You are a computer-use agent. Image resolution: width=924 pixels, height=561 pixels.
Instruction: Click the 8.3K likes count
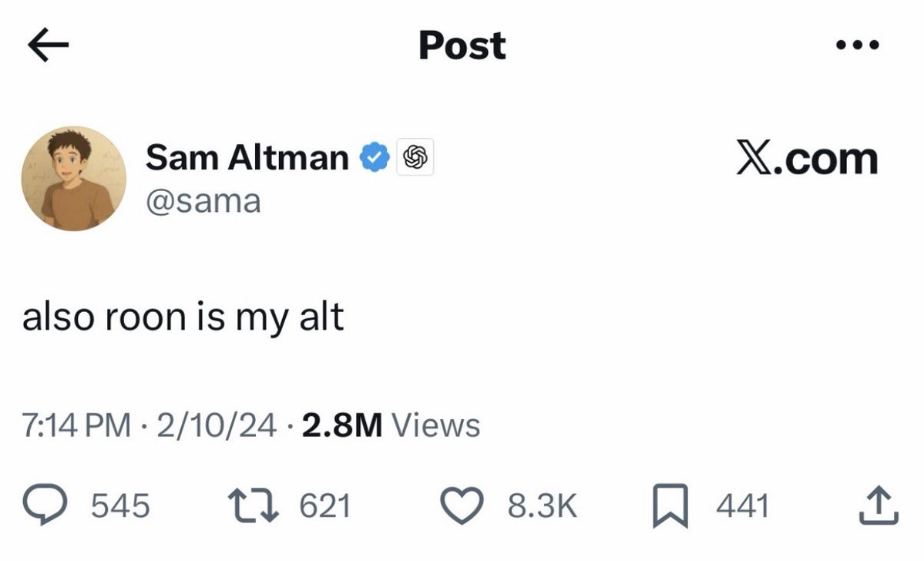[x=542, y=506]
